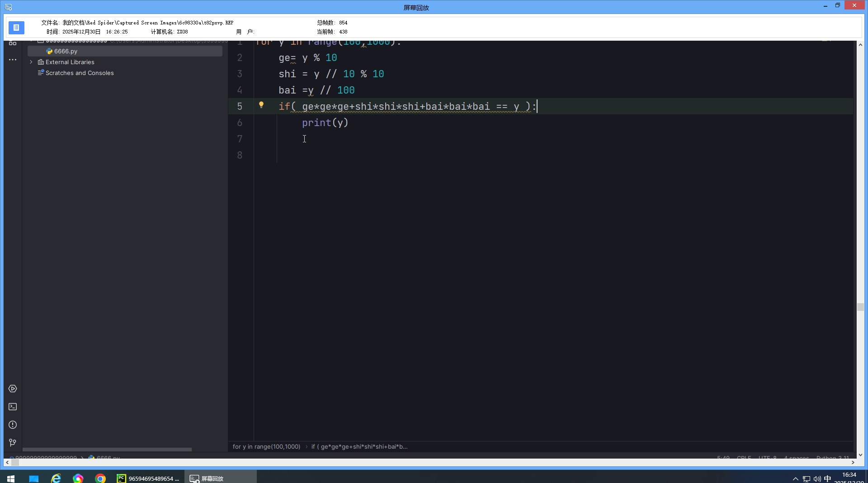Click the 'if ( ge*ge*ge' breadcrumb
This screenshot has width=868, height=483.
359,446
